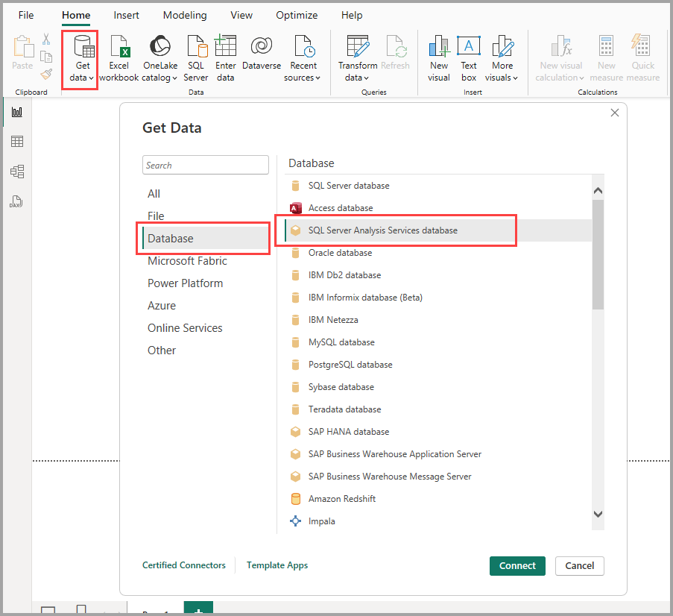Open More visuals dropdown

tap(502, 59)
